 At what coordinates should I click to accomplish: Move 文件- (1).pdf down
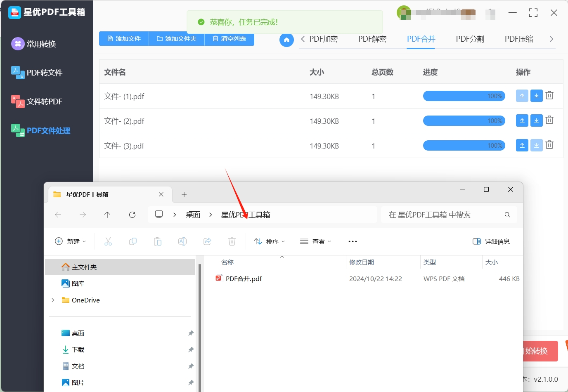536,96
